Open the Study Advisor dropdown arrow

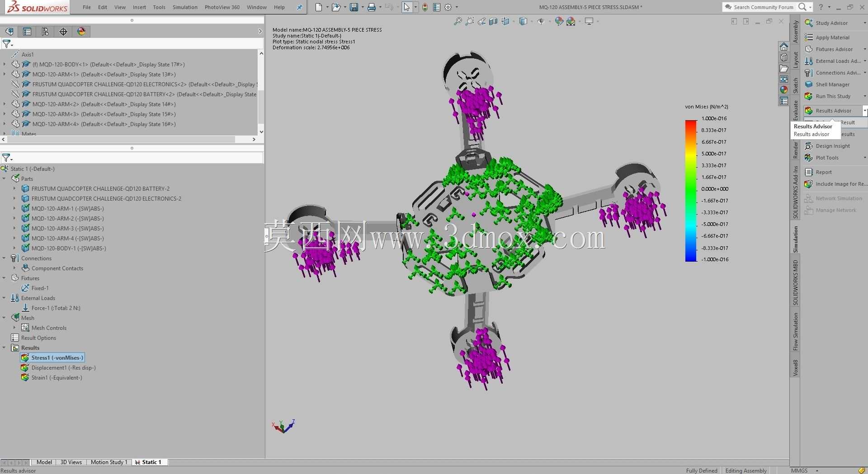coord(865,23)
